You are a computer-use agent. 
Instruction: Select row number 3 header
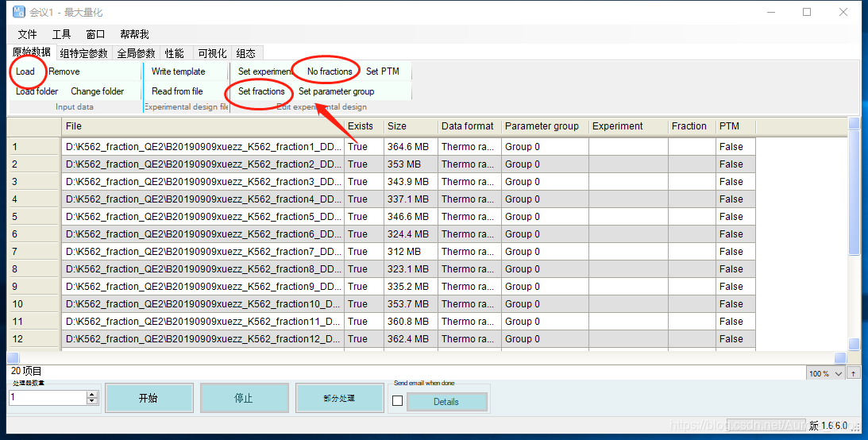34,182
